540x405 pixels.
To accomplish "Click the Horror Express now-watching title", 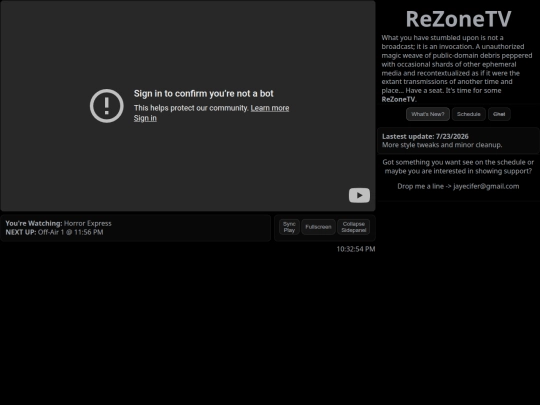I will pyautogui.click(x=87, y=224).
